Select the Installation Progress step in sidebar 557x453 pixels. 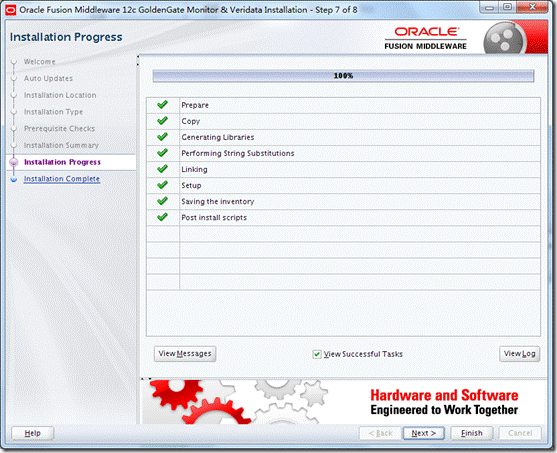point(62,162)
